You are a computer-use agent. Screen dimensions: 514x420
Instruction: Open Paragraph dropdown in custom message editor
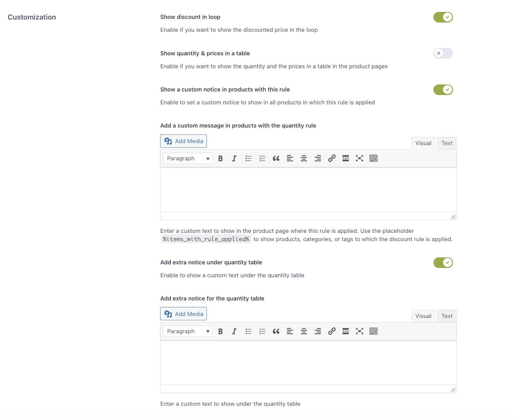[x=188, y=159]
